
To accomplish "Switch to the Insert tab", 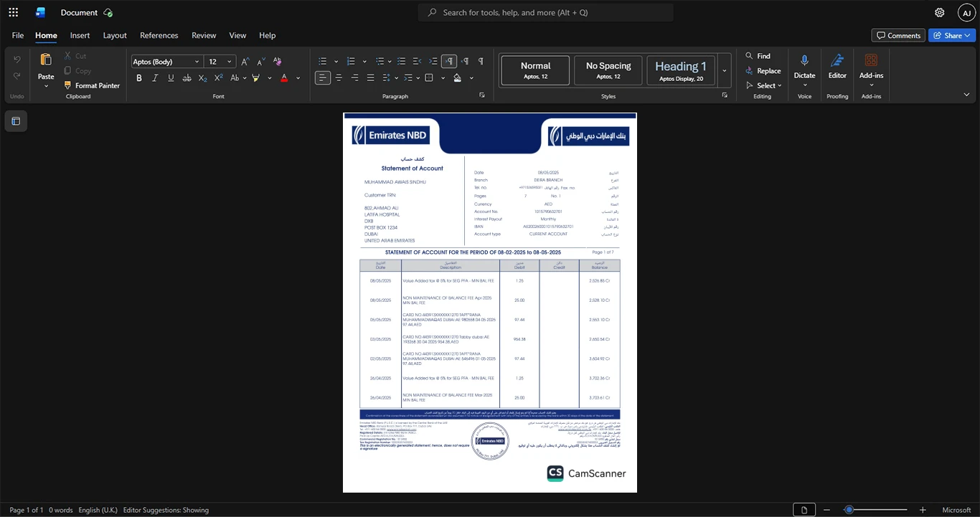I will 80,35.
